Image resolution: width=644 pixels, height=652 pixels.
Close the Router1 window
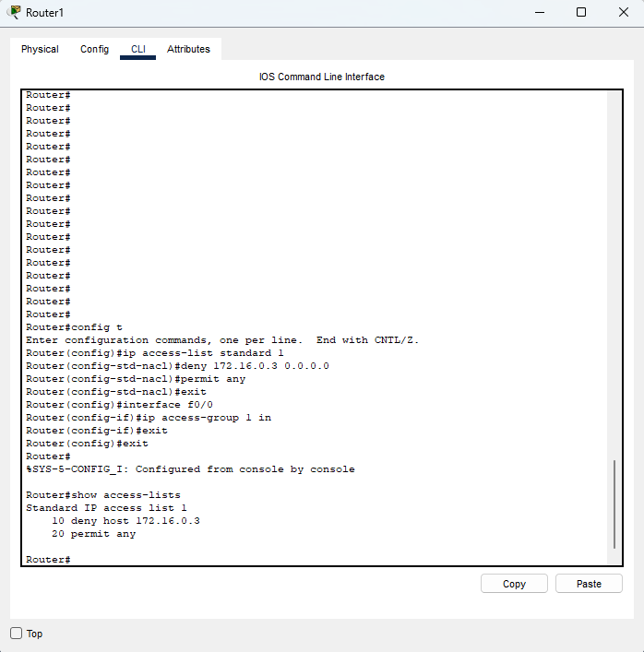pyautogui.click(x=623, y=13)
